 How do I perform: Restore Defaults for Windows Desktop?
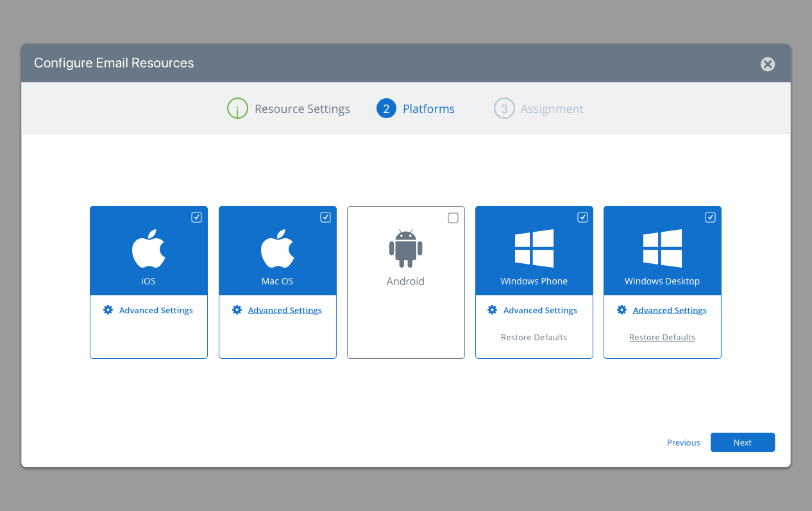point(662,337)
